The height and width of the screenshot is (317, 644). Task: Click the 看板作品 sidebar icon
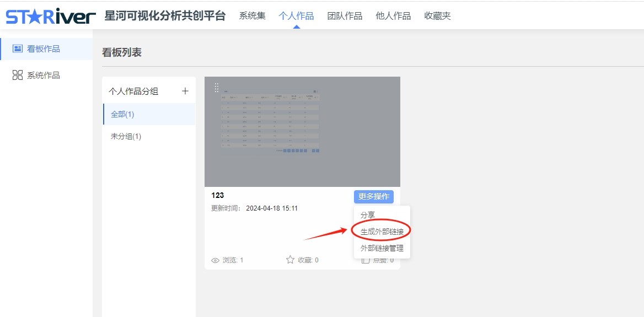[18, 49]
